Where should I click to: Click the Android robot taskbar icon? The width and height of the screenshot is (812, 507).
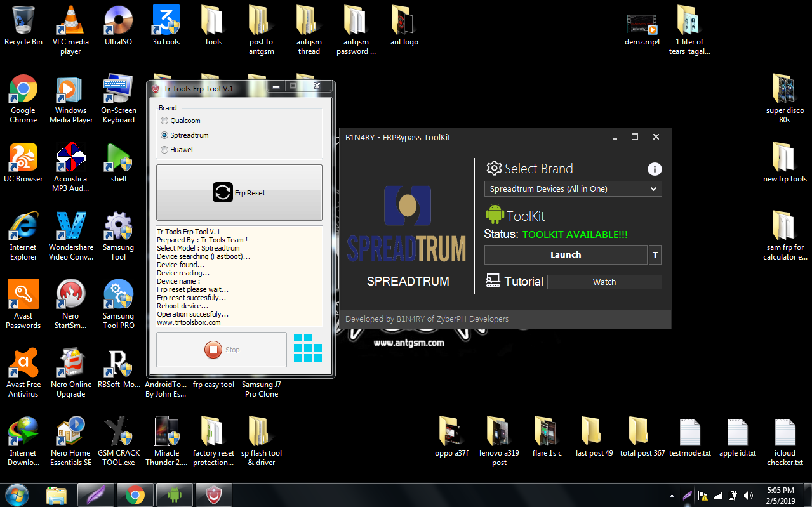(x=174, y=495)
